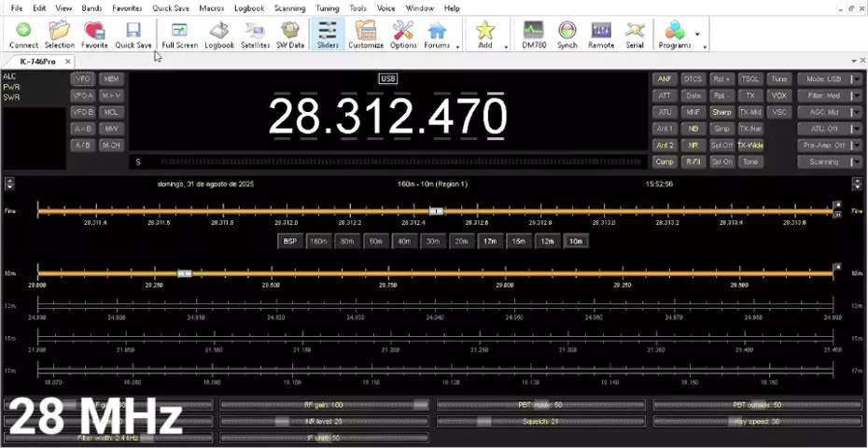This screenshot has width=868, height=448.
Task: Click the Synch toolbar icon
Action: coord(567,35)
